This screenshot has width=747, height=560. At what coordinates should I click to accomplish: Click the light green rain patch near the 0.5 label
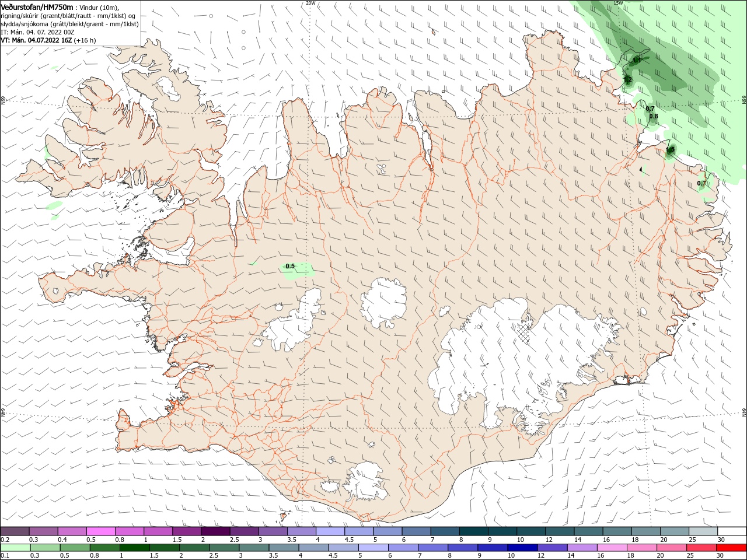click(x=298, y=271)
